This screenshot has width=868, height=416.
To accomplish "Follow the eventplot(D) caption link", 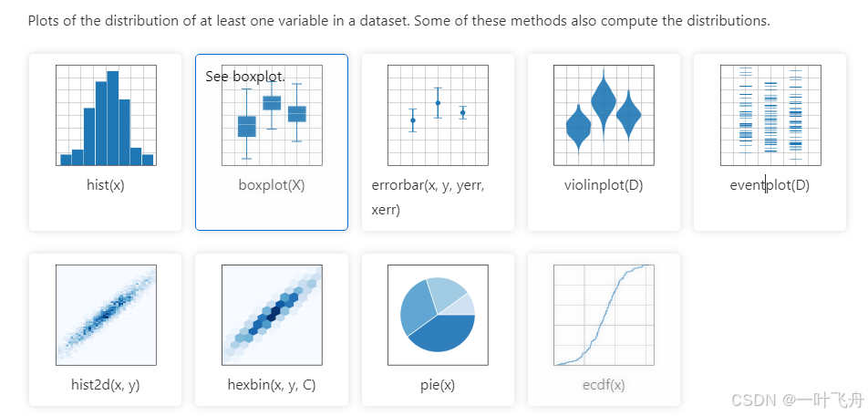I will (x=770, y=185).
